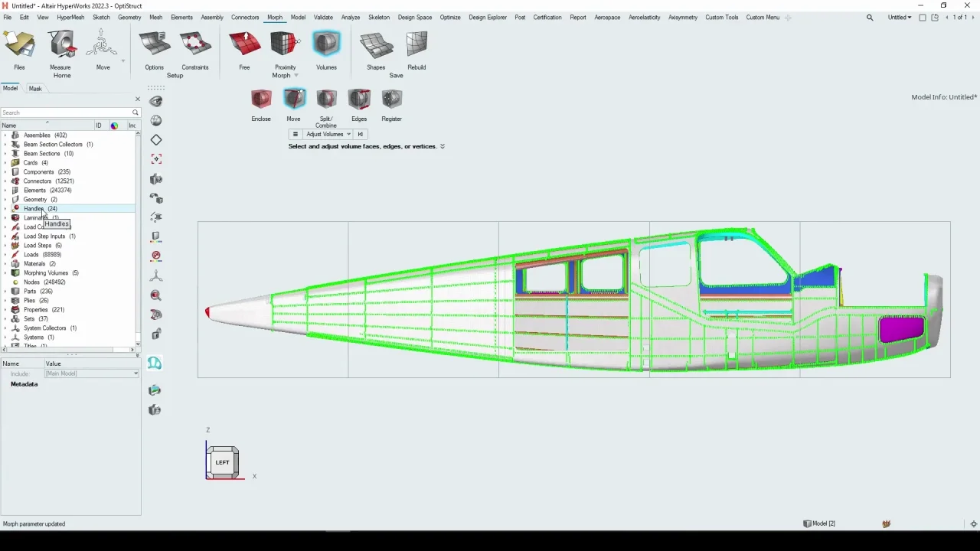Click the guide bar reset arrow button
The width and height of the screenshot is (980, 551).
coord(360,134)
